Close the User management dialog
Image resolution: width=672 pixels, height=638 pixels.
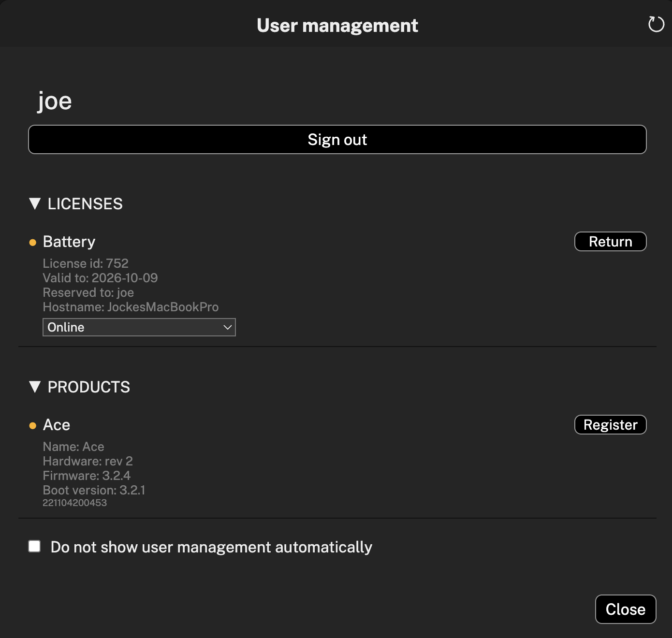coord(626,609)
